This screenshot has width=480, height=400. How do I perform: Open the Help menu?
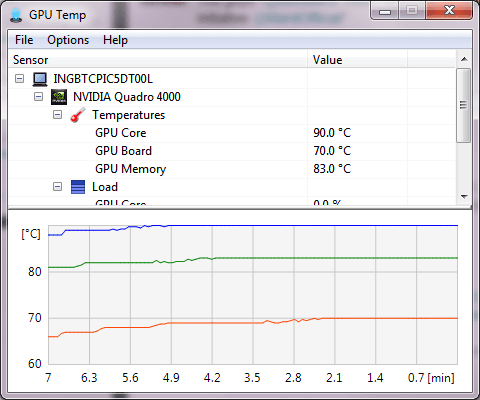coord(115,40)
